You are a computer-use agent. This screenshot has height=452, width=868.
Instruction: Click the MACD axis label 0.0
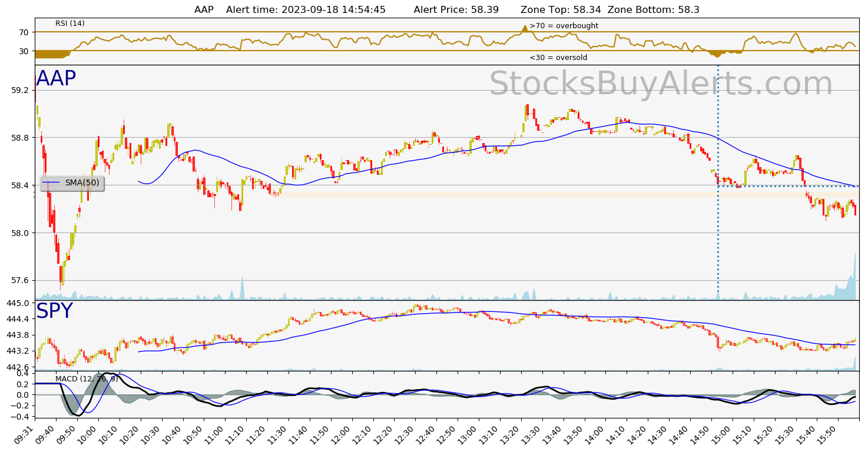point(22,395)
